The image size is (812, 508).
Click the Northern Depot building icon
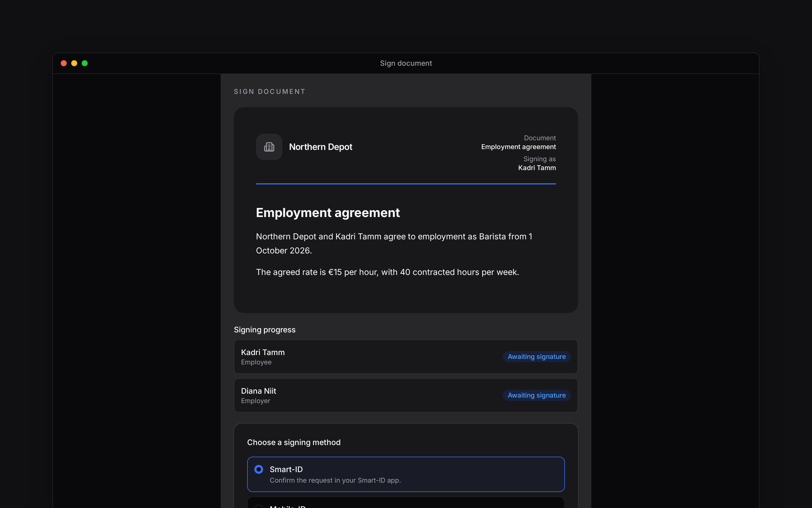coord(269,147)
